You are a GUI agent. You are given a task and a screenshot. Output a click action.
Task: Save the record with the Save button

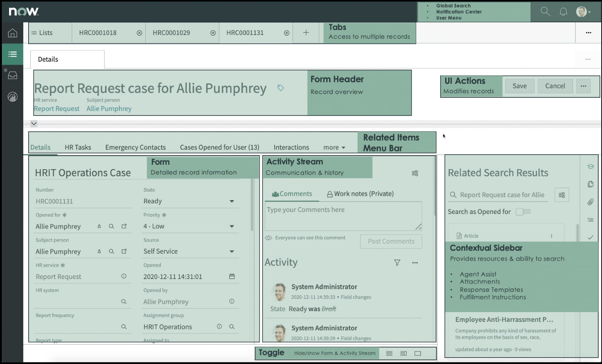pos(520,86)
